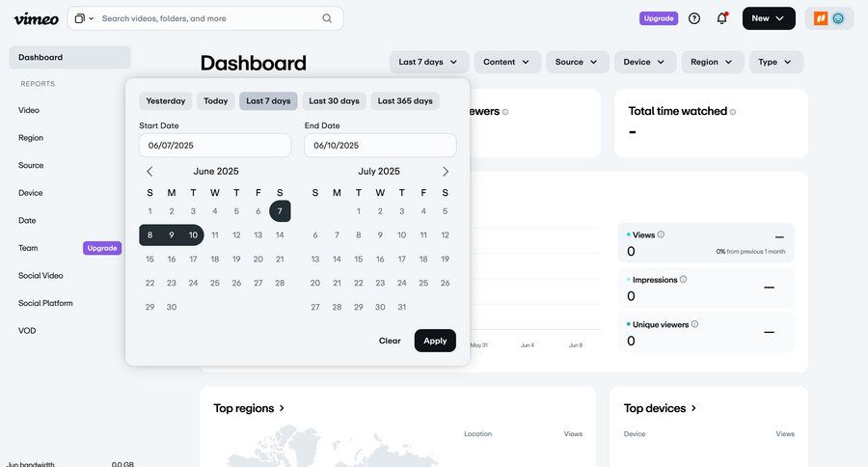Go to previous month with left chevron
The width and height of the screenshot is (868, 467).
[149, 172]
